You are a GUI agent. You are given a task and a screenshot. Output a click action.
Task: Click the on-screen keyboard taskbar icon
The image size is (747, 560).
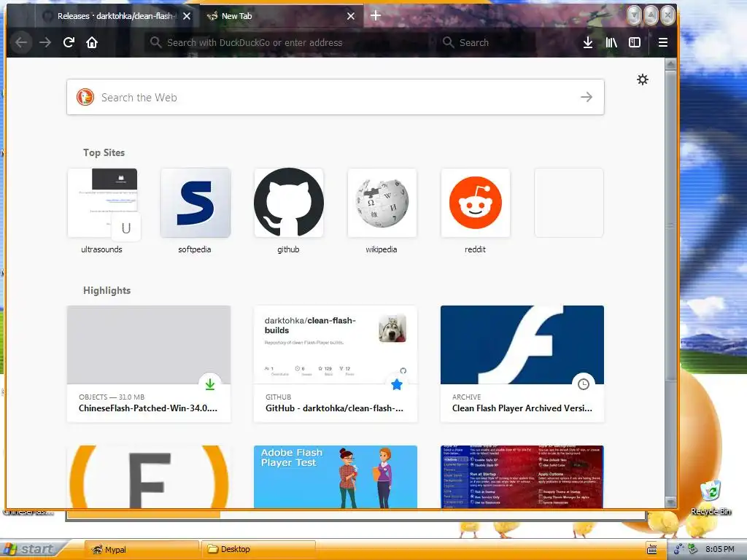click(651, 549)
